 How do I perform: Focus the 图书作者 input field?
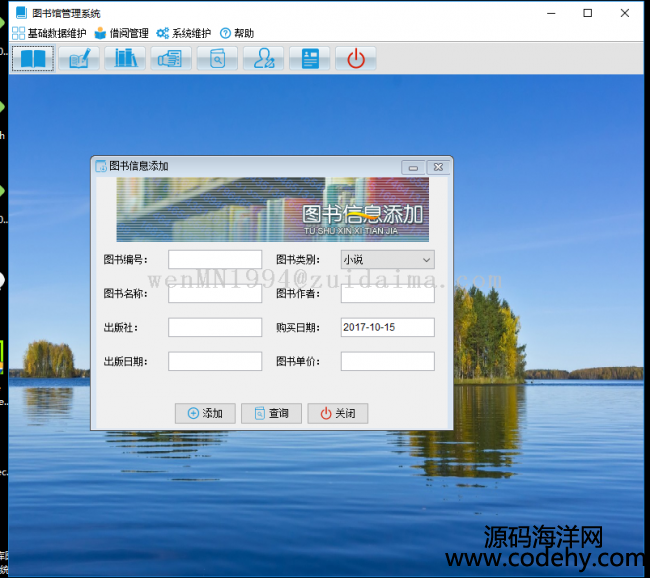tap(388, 294)
